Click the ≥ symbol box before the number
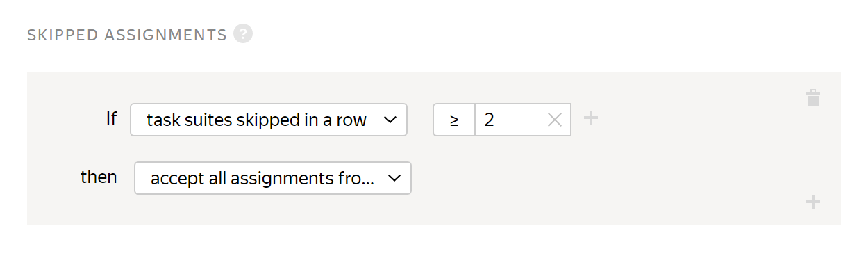This screenshot has width=868, height=256. (454, 120)
